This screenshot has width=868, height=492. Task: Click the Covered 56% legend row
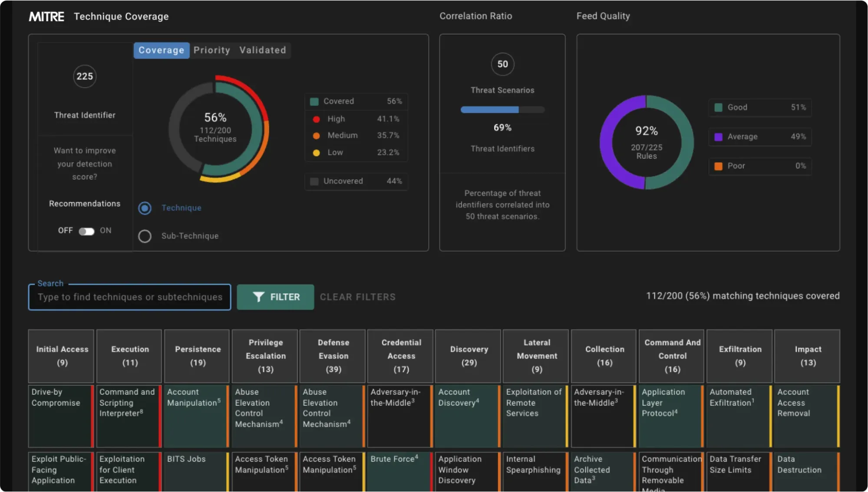coord(356,102)
